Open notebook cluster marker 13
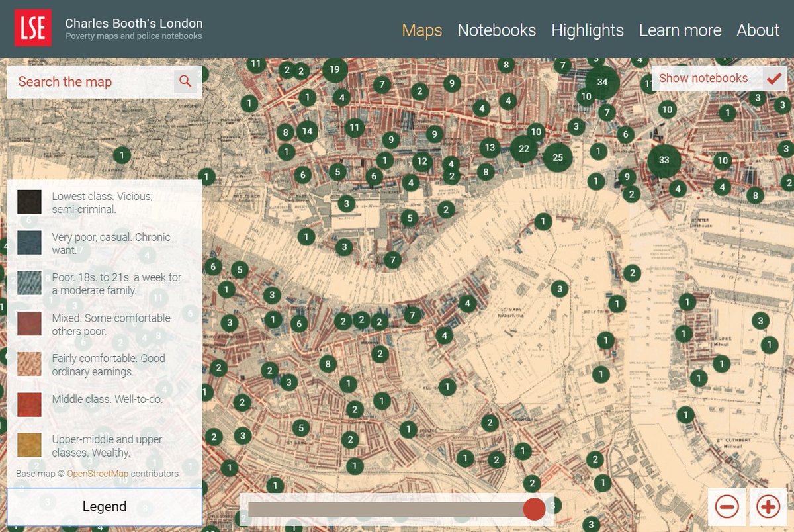Screen dimensions: 794x532 click(x=489, y=148)
